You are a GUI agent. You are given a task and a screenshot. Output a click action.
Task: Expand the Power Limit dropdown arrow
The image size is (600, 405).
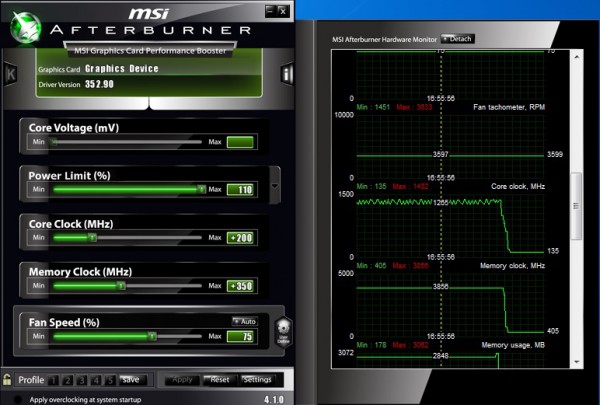(275, 186)
